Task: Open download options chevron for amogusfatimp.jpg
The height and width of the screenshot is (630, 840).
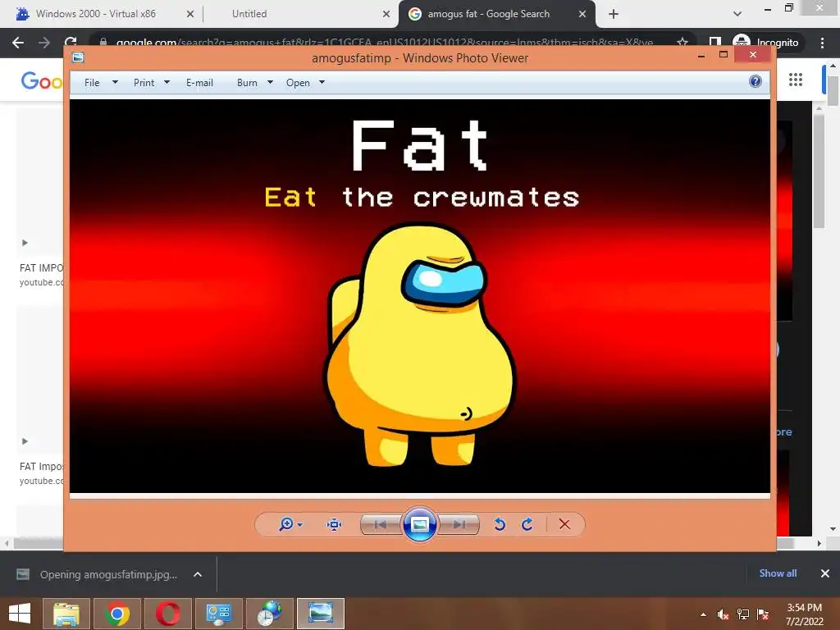Action: click(x=198, y=574)
